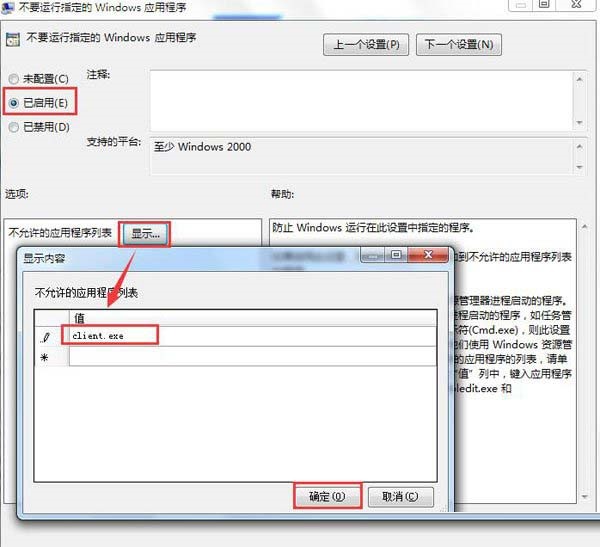The width and height of the screenshot is (600, 547).
Task: Maximize the 显示内容 dialog window
Action: [x=394, y=256]
